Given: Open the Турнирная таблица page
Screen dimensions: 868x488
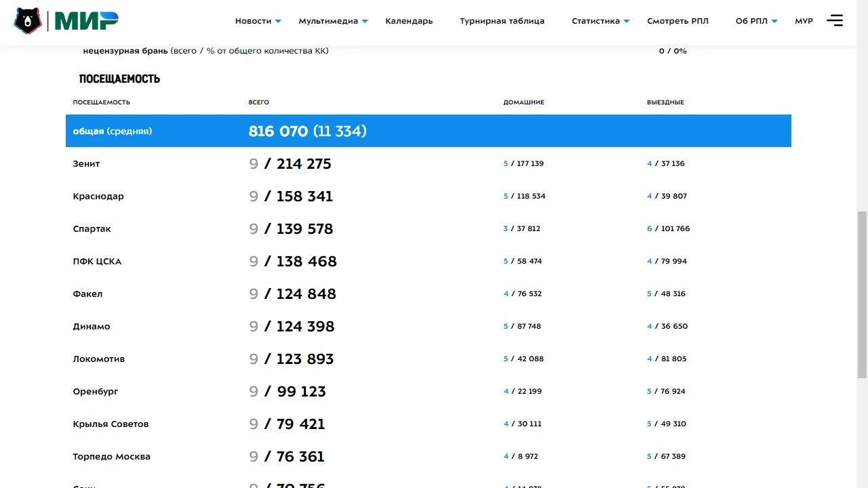Looking at the screenshot, I should pyautogui.click(x=502, y=21).
